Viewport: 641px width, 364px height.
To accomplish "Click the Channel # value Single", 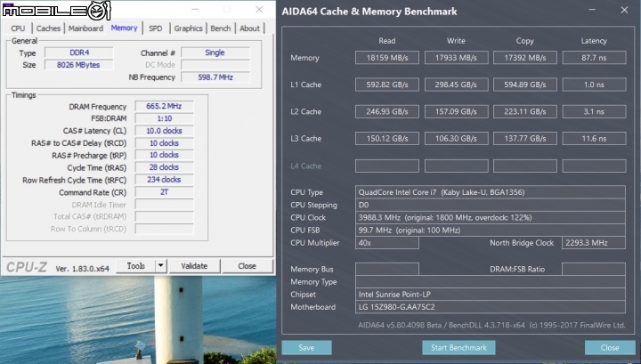I will tap(215, 53).
